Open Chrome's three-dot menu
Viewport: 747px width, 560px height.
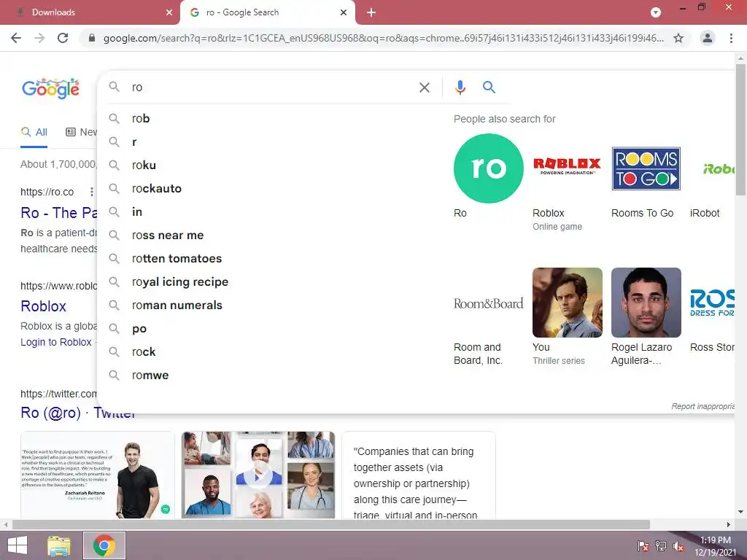coord(731,38)
